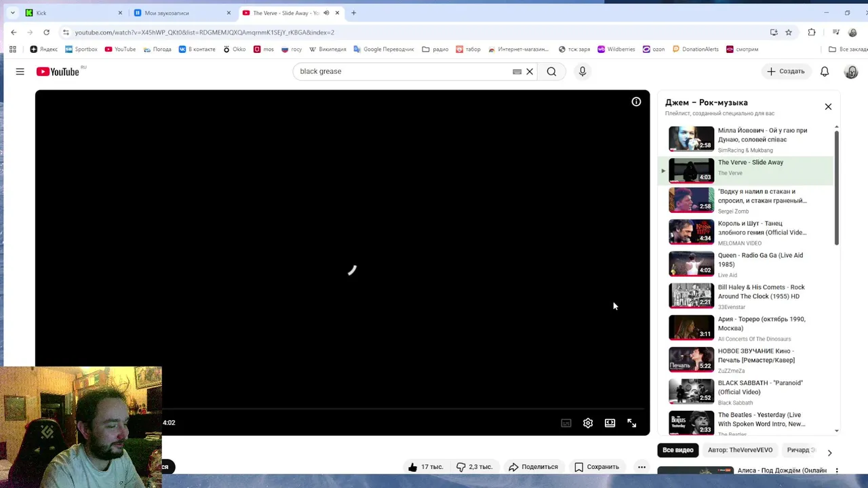Open the on-screen keyboard icon in search

coord(517,71)
